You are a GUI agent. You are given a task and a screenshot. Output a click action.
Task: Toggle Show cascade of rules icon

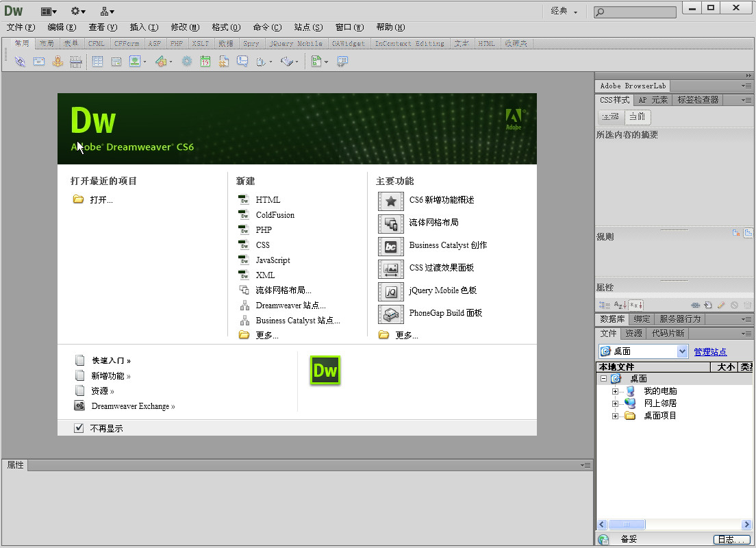point(748,233)
